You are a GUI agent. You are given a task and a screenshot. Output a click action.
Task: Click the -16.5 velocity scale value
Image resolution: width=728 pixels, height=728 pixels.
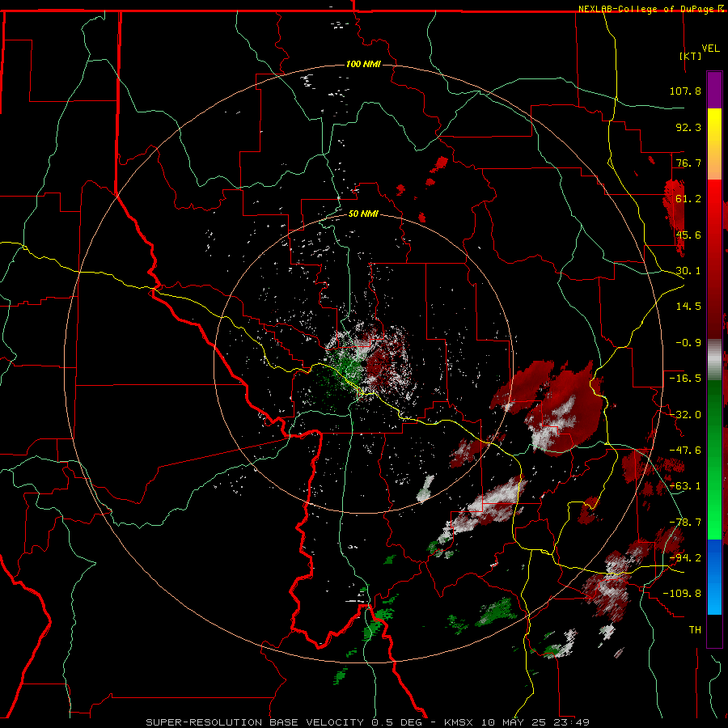685,379
